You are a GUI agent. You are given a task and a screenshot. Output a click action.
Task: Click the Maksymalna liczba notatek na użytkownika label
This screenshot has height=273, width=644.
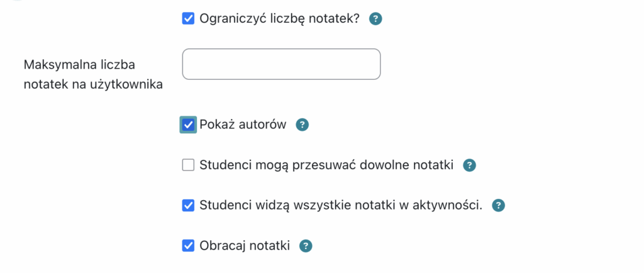92,74
